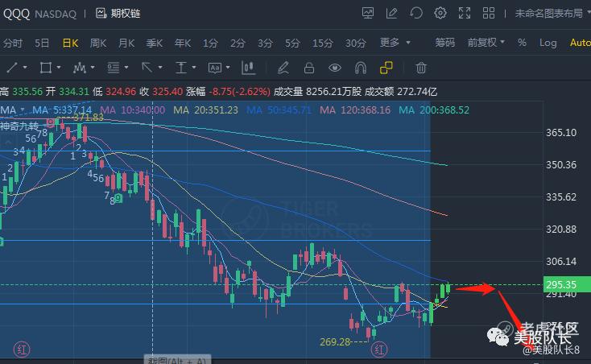Toggle fullscreen mode icon

click(x=465, y=13)
